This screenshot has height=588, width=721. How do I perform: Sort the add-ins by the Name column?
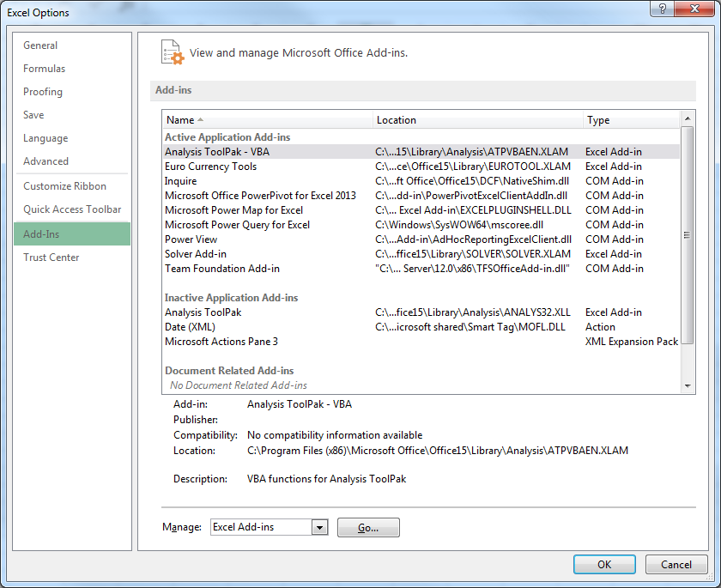[x=267, y=120]
